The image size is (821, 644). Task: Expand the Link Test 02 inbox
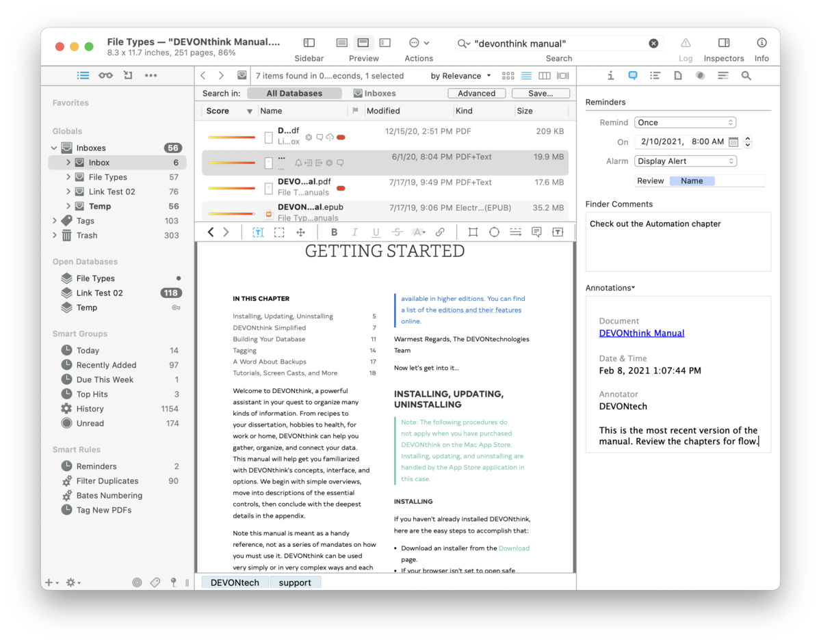(68, 191)
